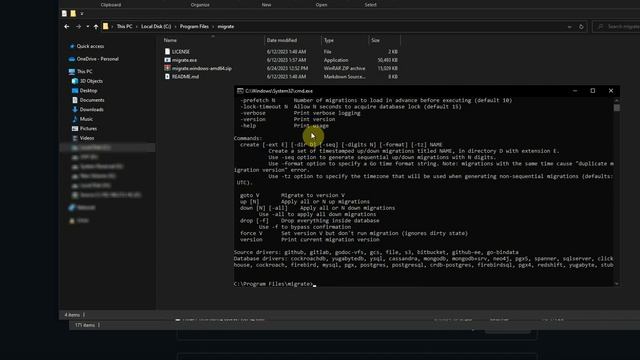Go up one folder level

point(96,27)
